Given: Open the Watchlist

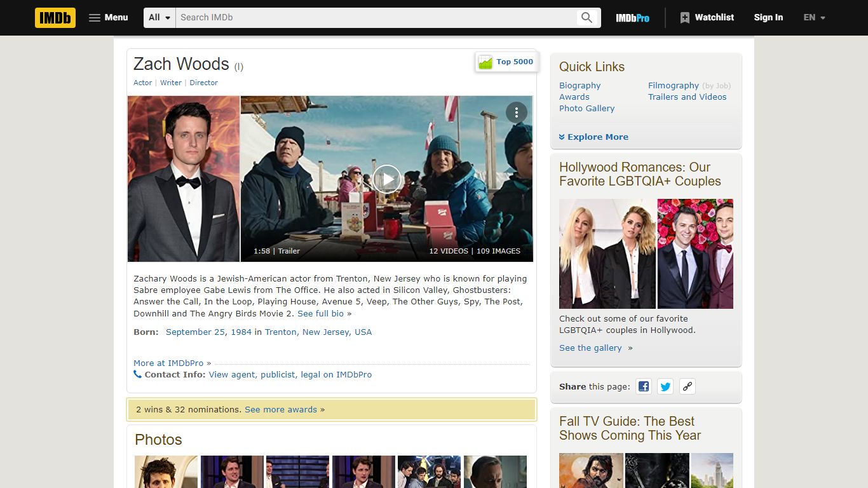Looking at the screenshot, I should tap(707, 18).
